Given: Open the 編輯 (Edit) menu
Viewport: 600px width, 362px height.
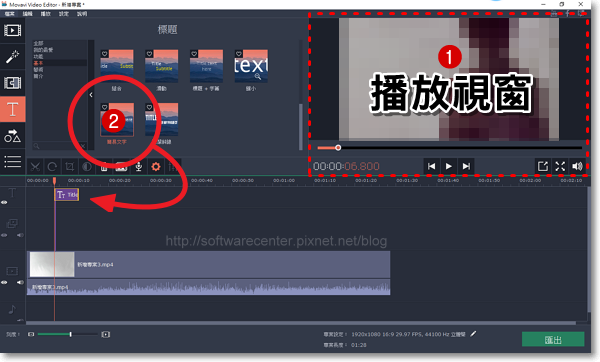Looking at the screenshot, I should click(28, 14).
